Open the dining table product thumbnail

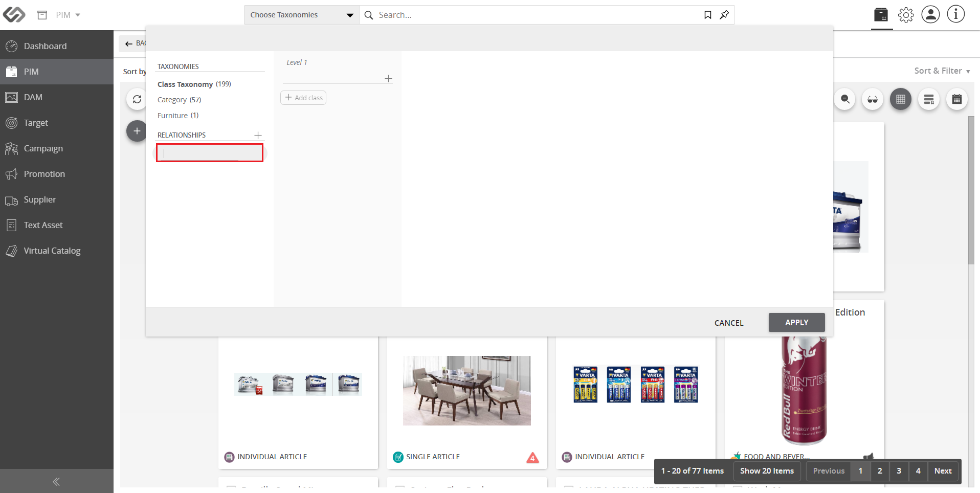[467, 391]
